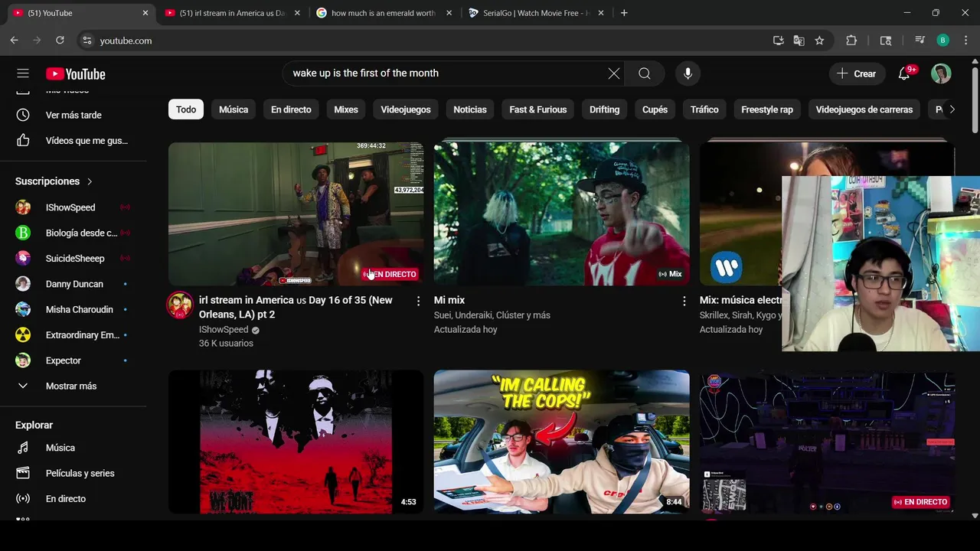Open IShowSpeed live stream thumbnail
The image size is (980, 551).
[296, 214]
